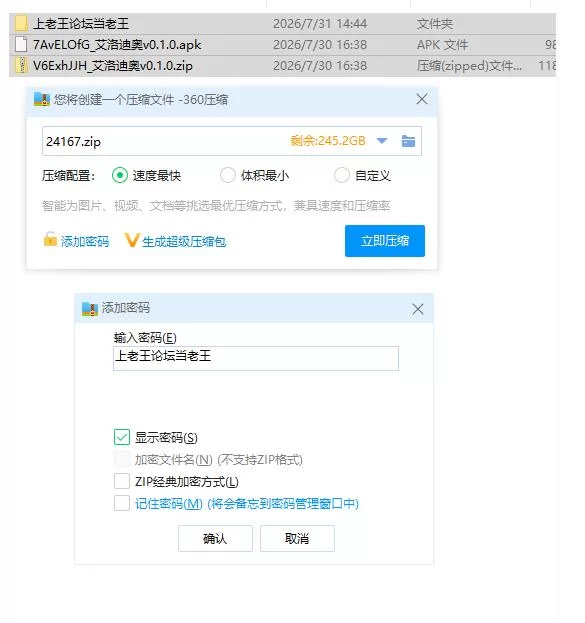Close the 您将创建一个压缩文件 dialog
The image size is (585, 623).
point(422,99)
